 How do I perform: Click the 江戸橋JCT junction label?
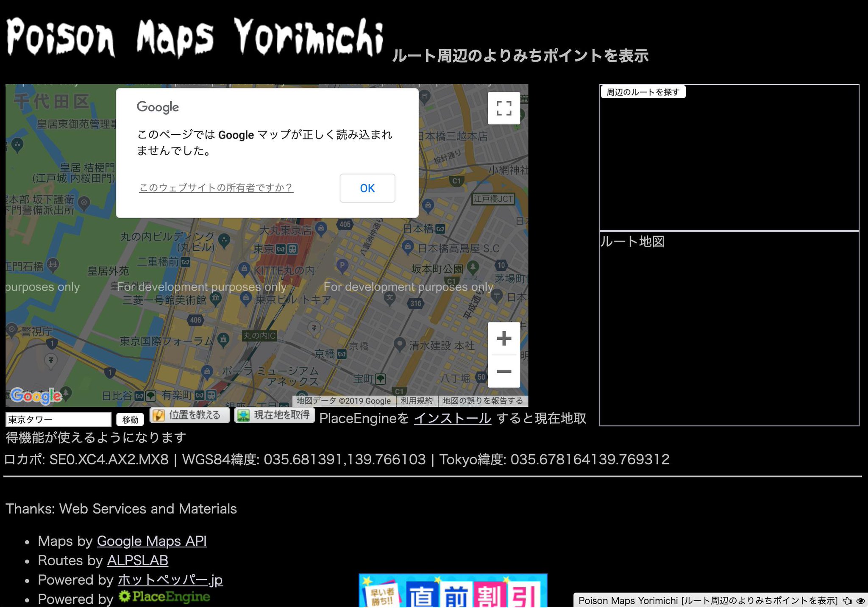pyautogui.click(x=493, y=199)
